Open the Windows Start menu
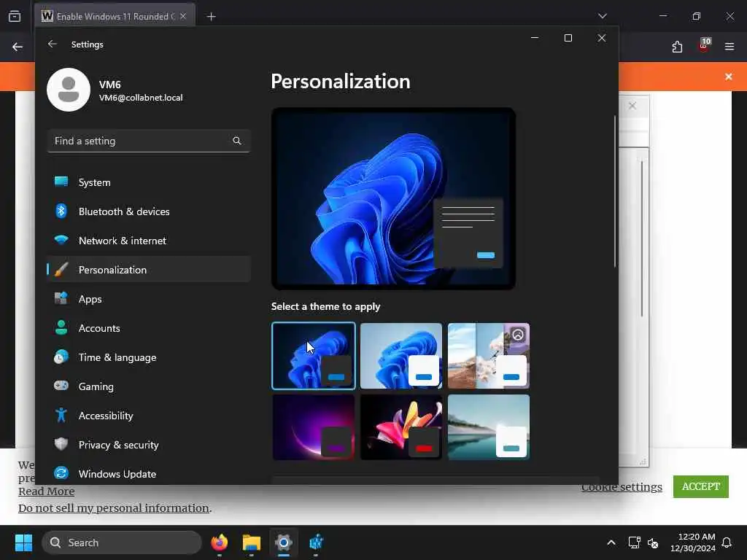This screenshot has height=560, width=747. click(23, 542)
